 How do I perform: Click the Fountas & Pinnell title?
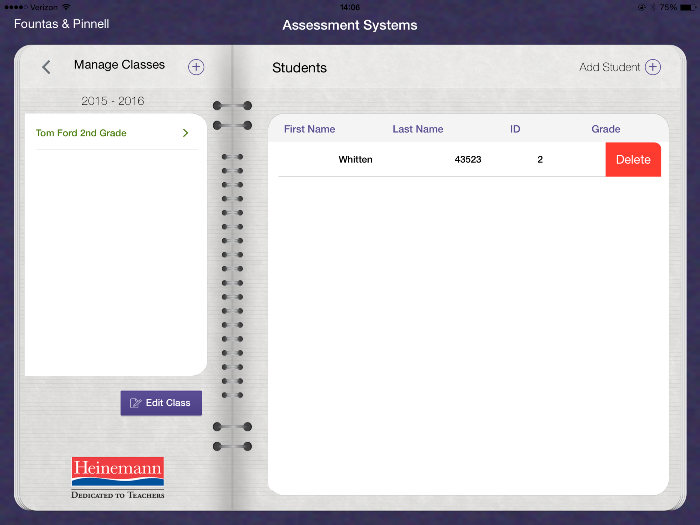tap(62, 24)
